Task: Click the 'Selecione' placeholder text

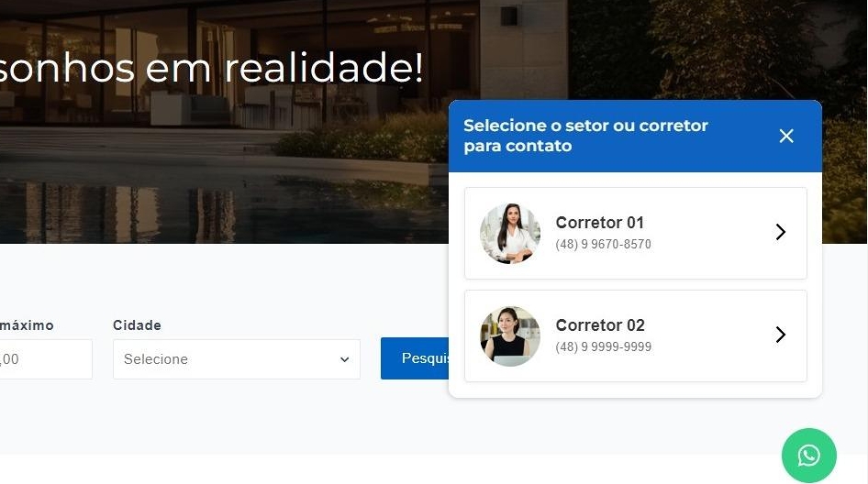Action: tap(156, 359)
